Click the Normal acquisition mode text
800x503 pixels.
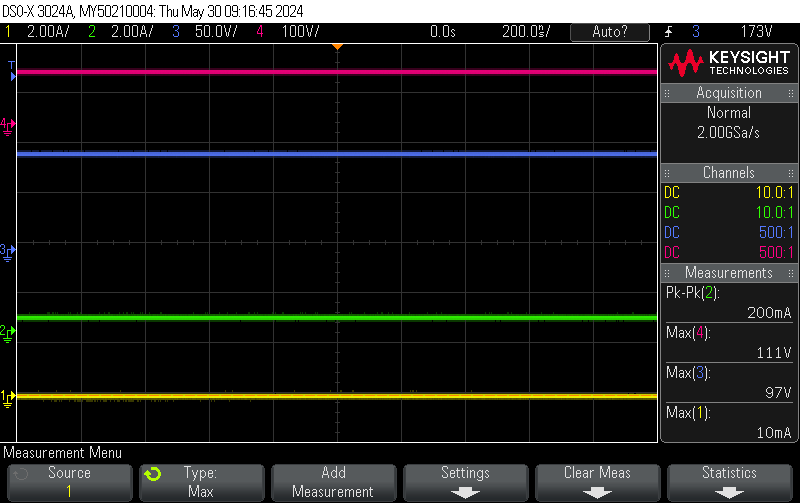coord(729,113)
